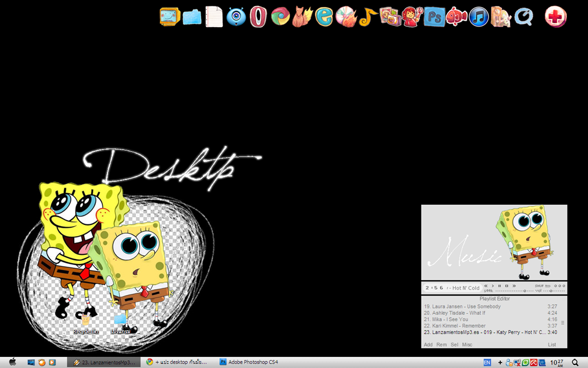This screenshot has width=588, height=368.
Task: Open the cupboard with doll dock icon
Action: pyautogui.click(x=500, y=16)
